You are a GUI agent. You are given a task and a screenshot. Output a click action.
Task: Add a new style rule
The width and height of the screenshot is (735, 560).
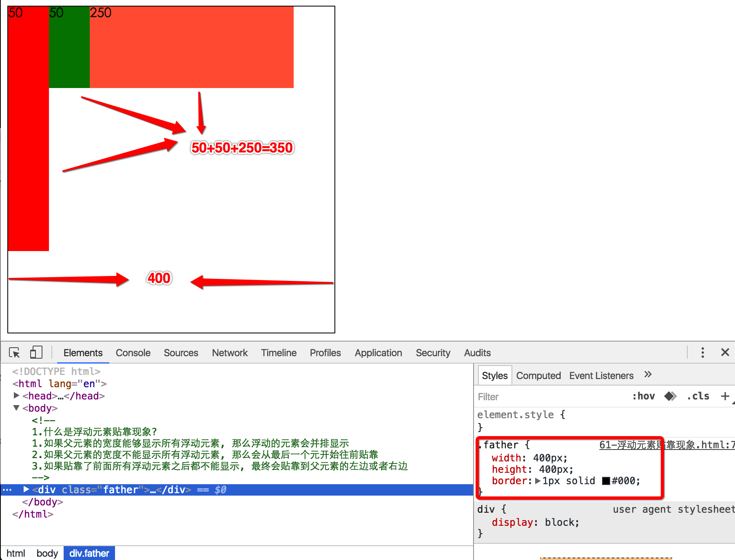[725, 396]
